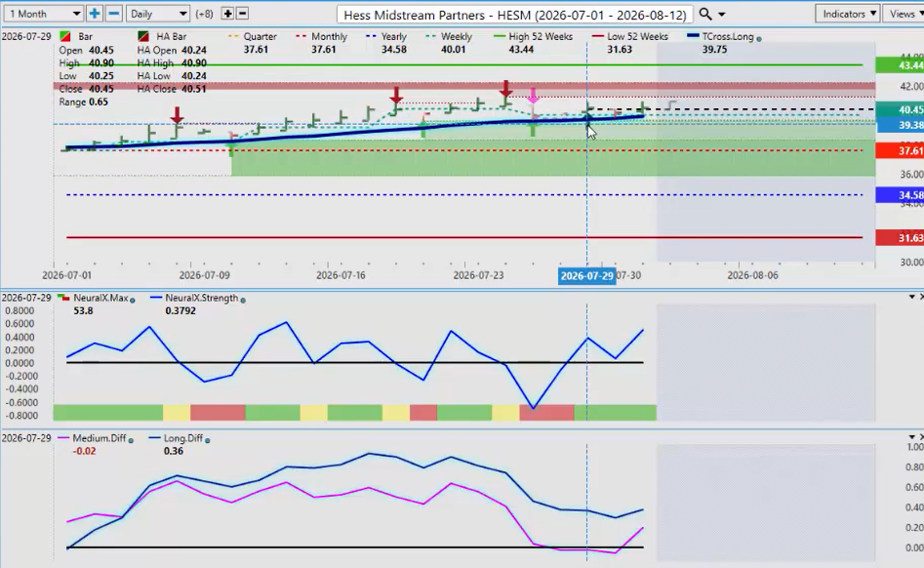Click the Range 0.65 readout
The height and width of the screenshot is (568, 924).
(83, 101)
